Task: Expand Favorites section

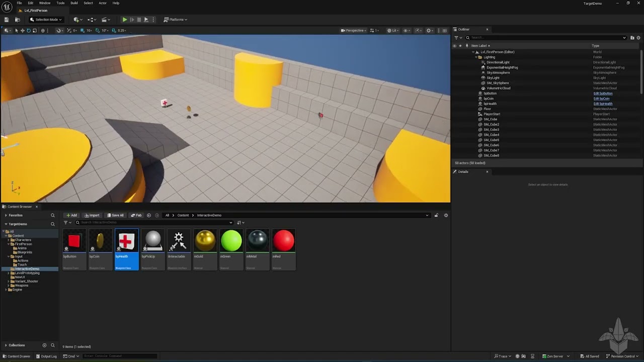Action: click(x=6, y=215)
